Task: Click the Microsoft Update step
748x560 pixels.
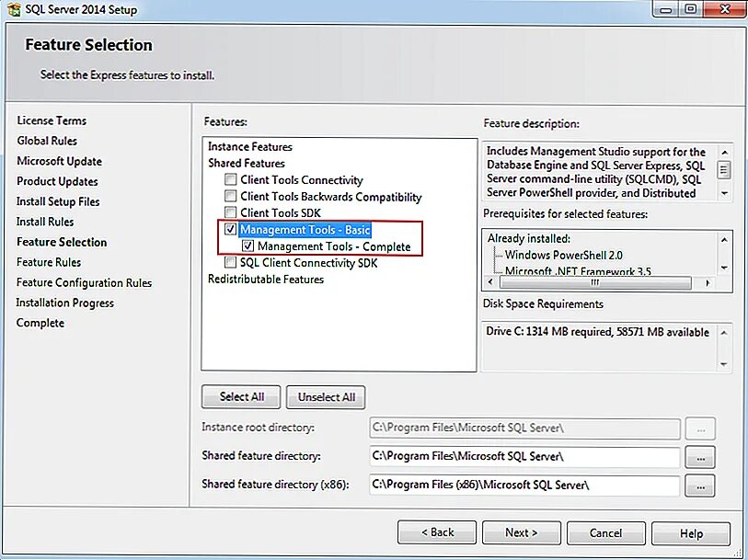Action: (59, 161)
